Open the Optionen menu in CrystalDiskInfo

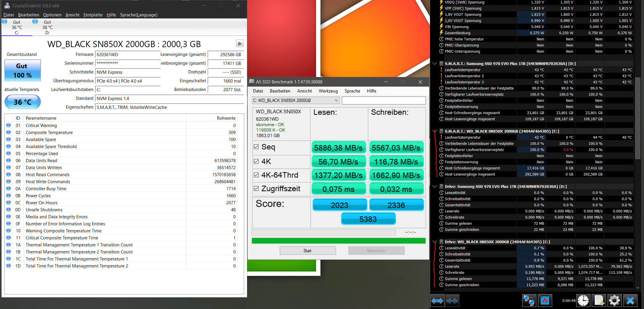(x=52, y=15)
